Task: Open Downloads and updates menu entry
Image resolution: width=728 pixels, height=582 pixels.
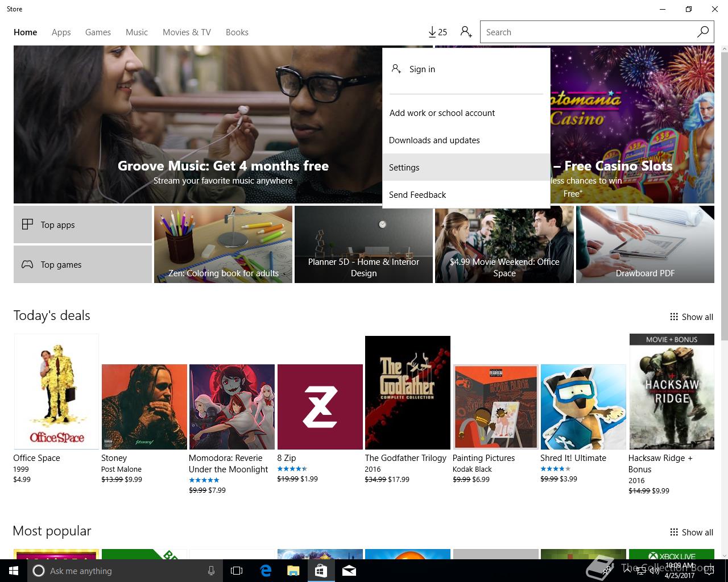Action: click(x=466, y=140)
